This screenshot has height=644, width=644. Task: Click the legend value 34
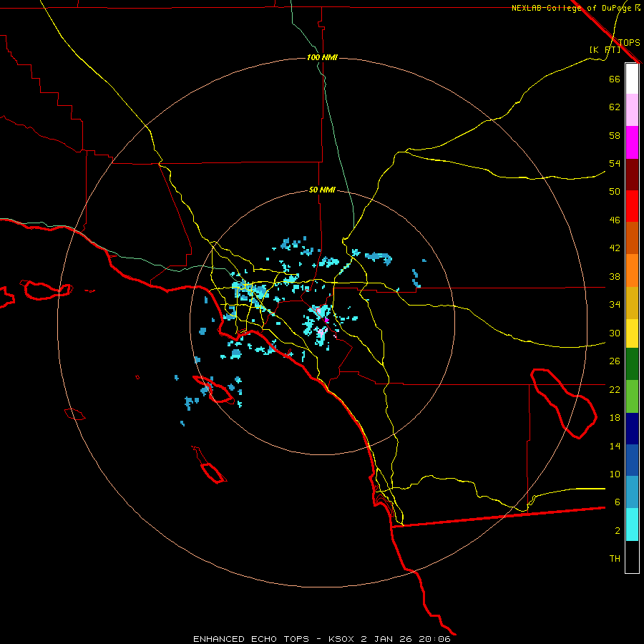tap(615, 305)
